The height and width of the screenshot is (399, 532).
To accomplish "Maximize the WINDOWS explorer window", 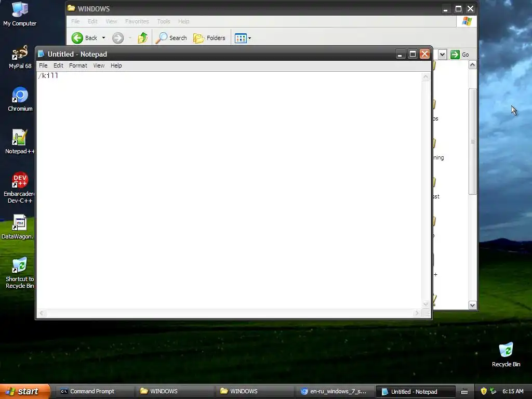I will click(458, 8).
